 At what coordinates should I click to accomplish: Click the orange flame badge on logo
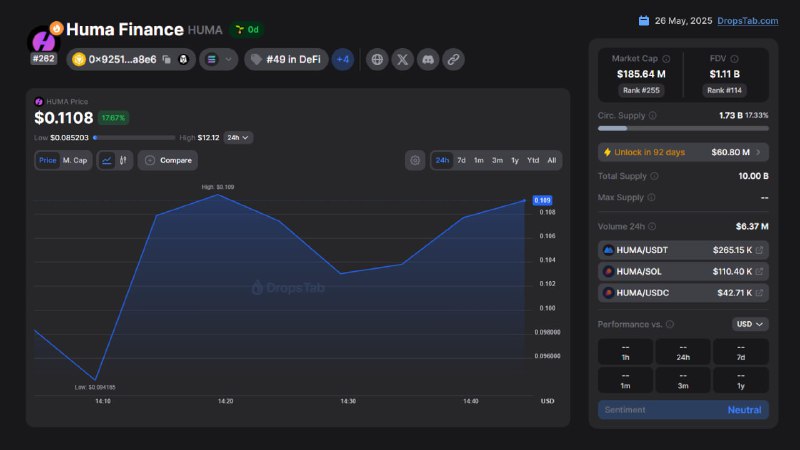point(56,28)
